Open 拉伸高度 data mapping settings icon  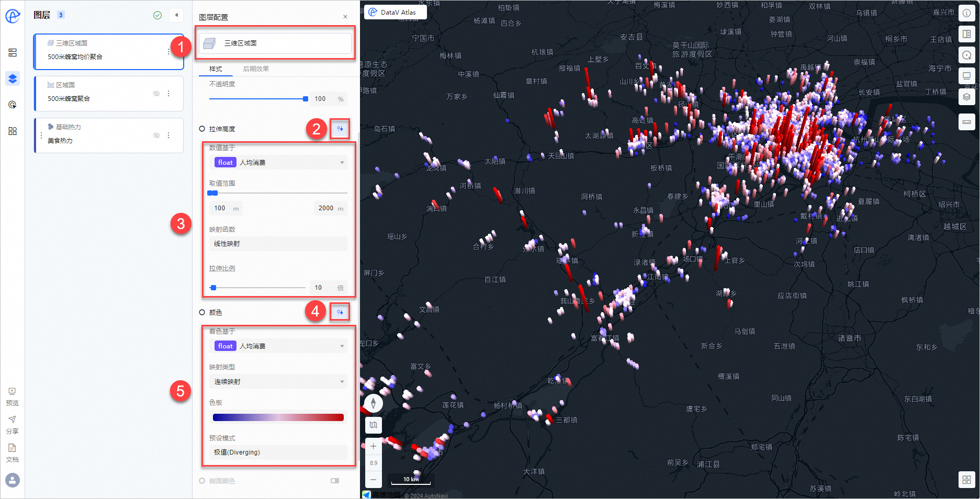point(340,129)
